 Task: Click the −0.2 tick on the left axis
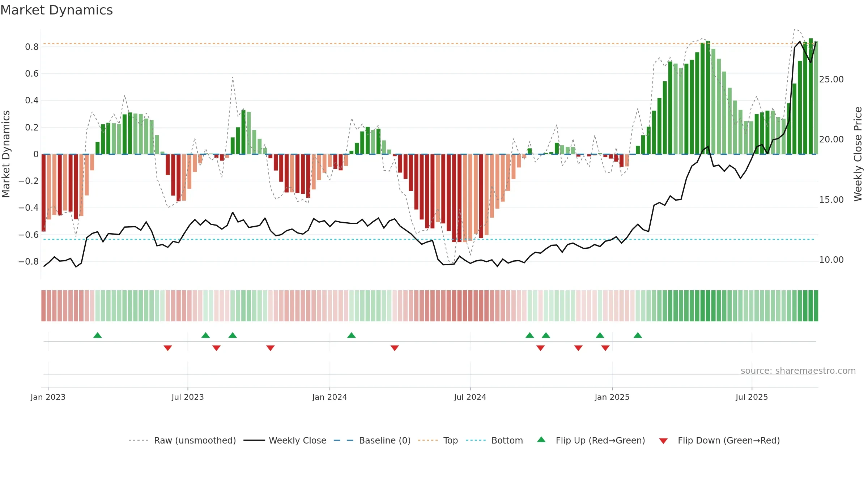point(29,181)
